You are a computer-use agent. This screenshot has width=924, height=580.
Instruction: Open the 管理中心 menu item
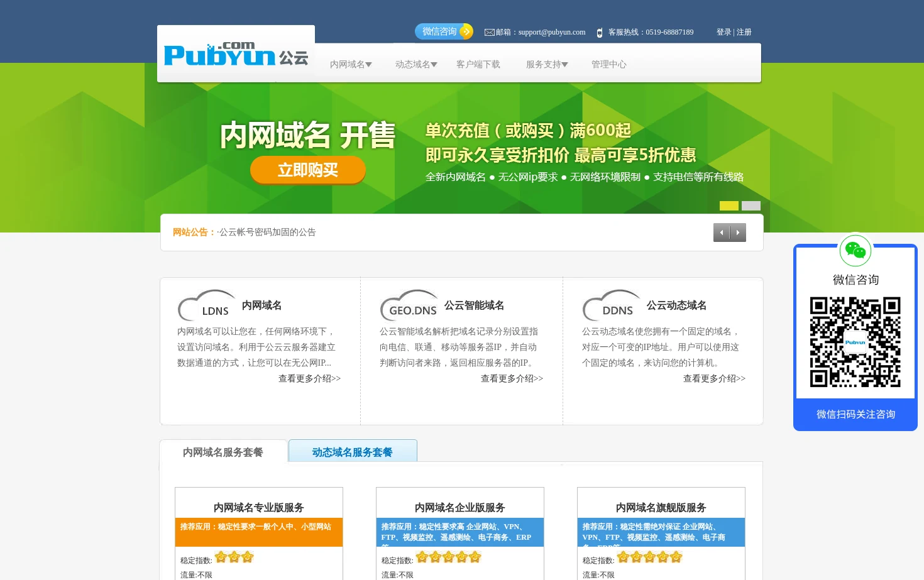pos(609,64)
